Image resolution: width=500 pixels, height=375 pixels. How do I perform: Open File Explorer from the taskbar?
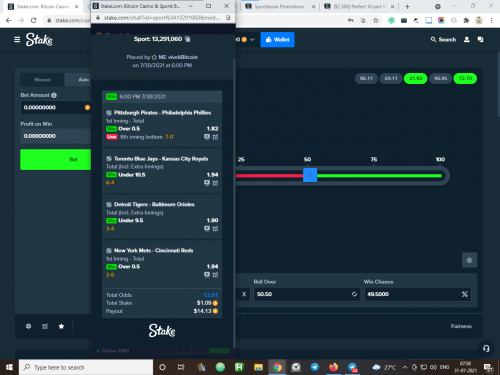[258, 367]
